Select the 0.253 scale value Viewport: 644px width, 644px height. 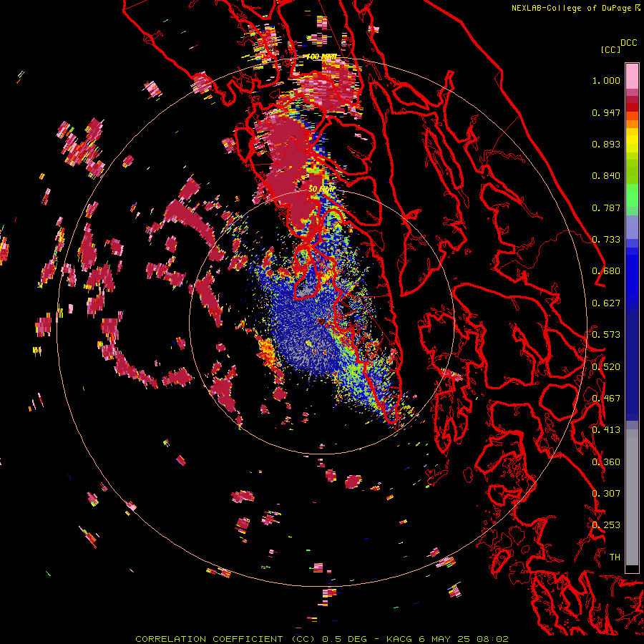coord(606,525)
